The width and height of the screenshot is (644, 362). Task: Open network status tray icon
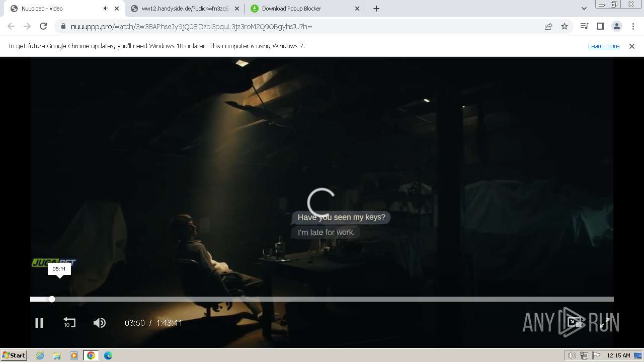pyautogui.click(x=584, y=355)
